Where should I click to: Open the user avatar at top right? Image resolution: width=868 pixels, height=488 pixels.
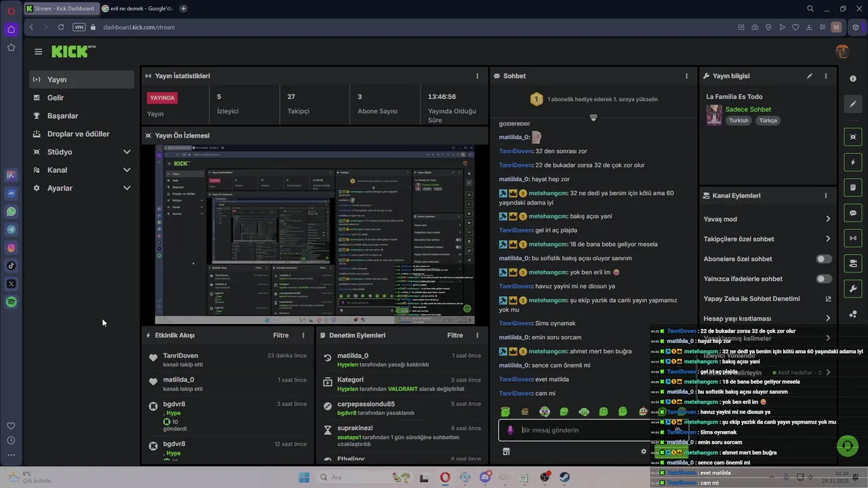pyautogui.click(x=842, y=52)
